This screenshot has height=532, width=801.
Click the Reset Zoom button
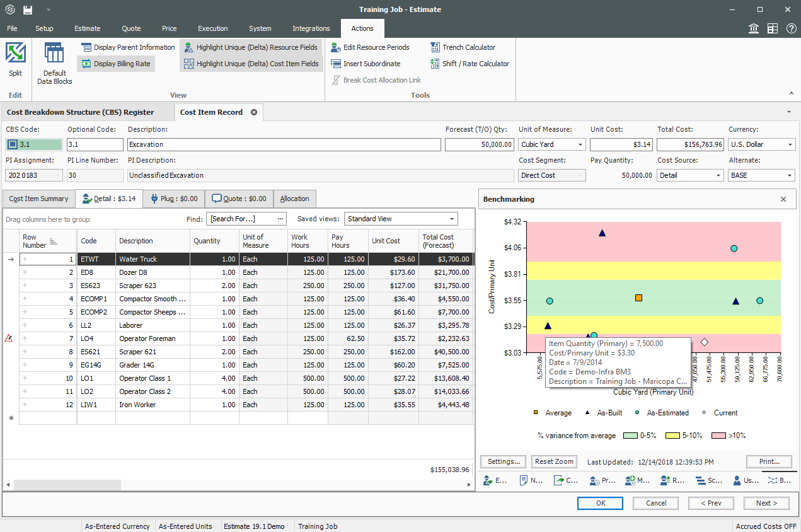tap(554, 461)
